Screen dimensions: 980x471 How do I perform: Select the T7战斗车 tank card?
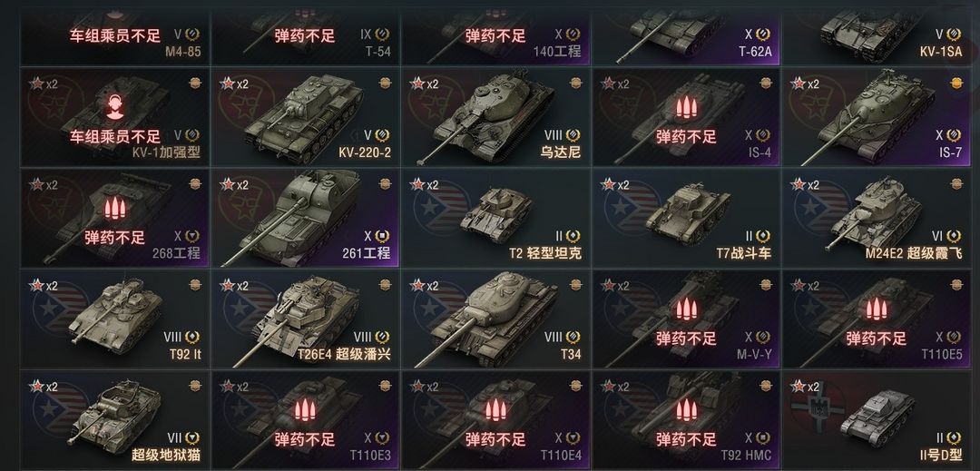(x=686, y=218)
